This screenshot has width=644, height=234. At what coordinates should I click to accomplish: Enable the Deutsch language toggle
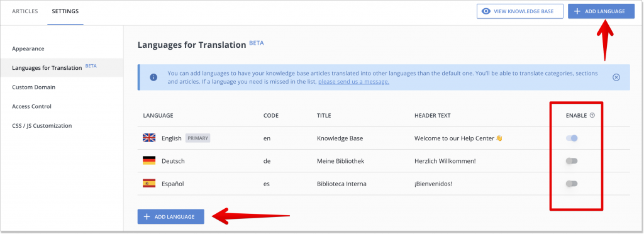(572, 161)
